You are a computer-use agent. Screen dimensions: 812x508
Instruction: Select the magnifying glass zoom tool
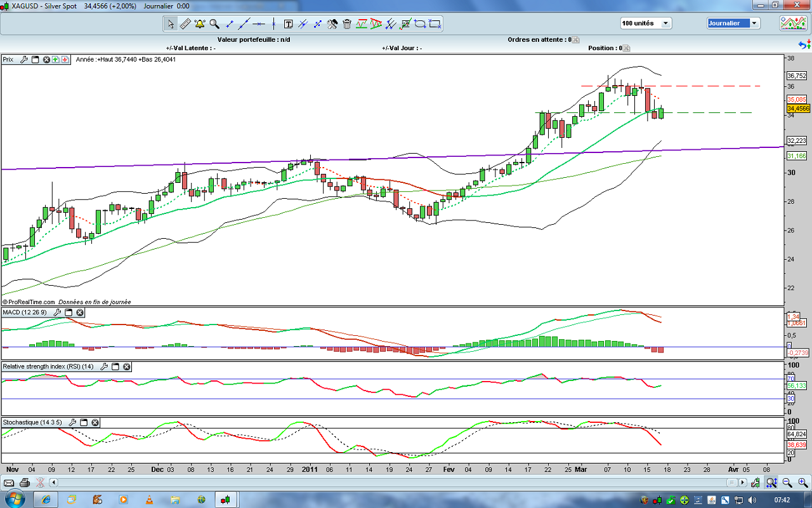[x=214, y=24]
